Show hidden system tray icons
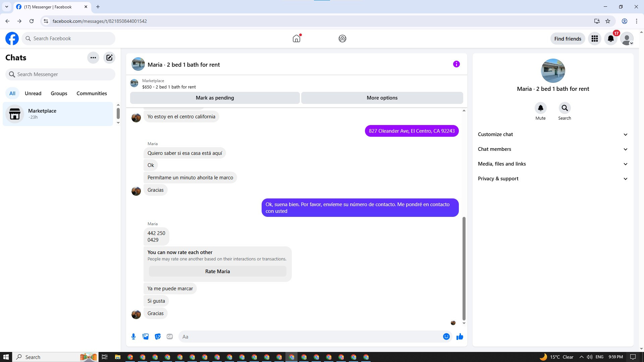644x362 pixels. click(581, 357)
